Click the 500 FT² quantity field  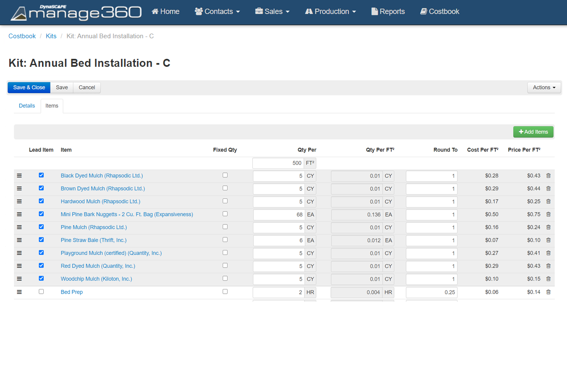[x=278, y=163]
